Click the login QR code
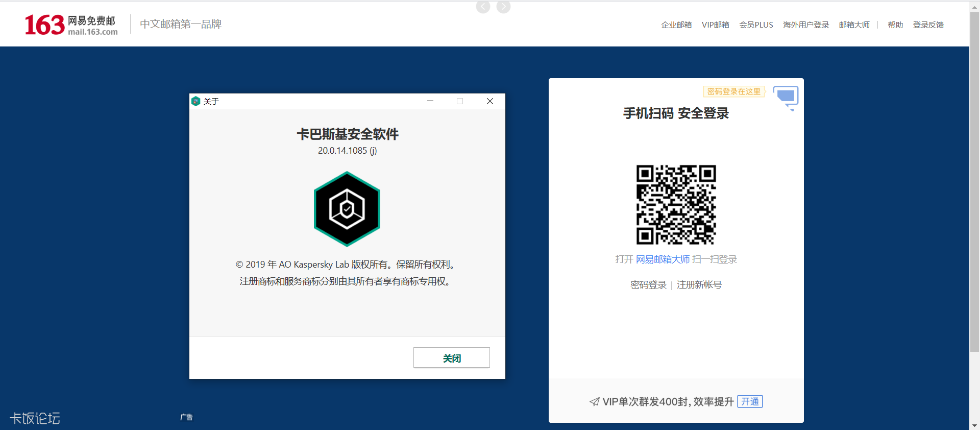980x430 pixels. (x=676, y=204)
